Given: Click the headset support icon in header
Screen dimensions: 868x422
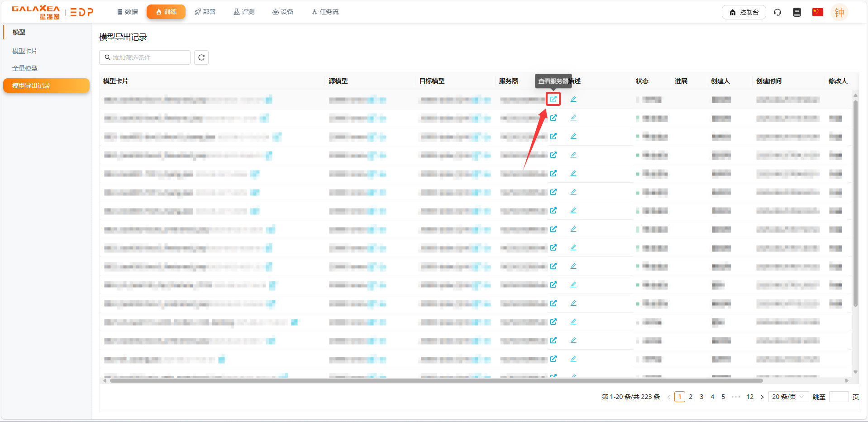Looking at the screenshot, I should pos(777,12).
